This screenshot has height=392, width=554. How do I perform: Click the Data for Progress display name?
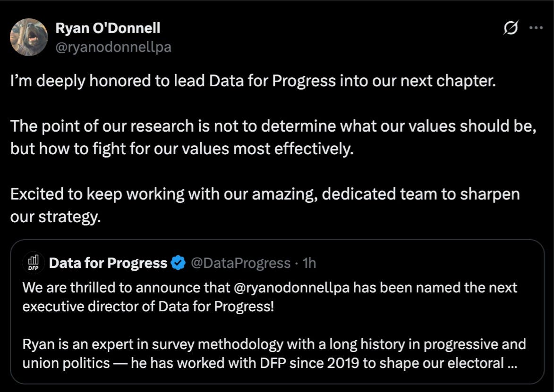tap(109, 263)
